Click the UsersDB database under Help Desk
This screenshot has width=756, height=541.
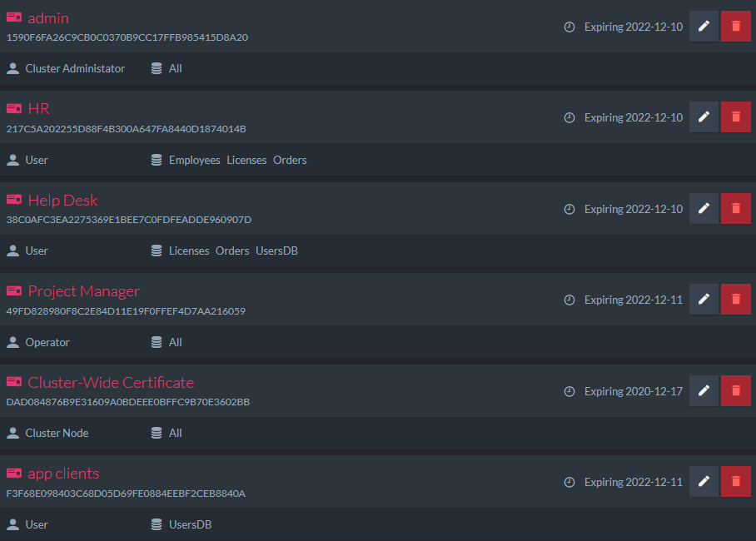[x=276, y=251]
